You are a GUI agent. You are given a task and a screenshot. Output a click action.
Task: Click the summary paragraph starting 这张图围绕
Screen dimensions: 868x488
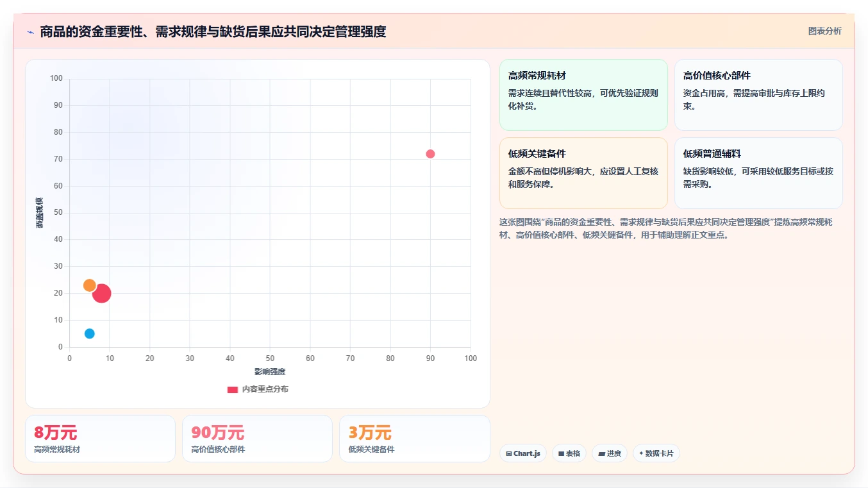tap(666, 228)
